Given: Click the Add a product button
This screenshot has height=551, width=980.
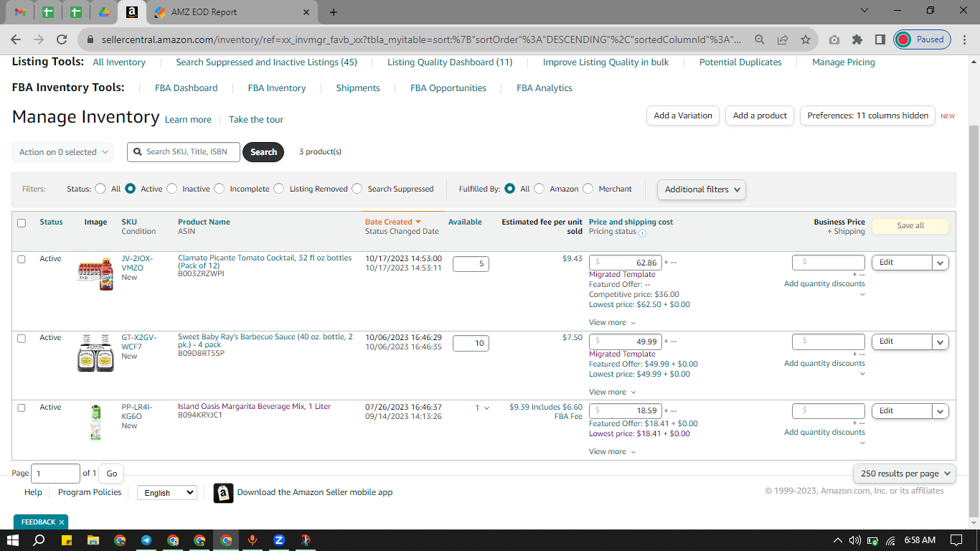Looking at the screenshot, I should [760, 116].
